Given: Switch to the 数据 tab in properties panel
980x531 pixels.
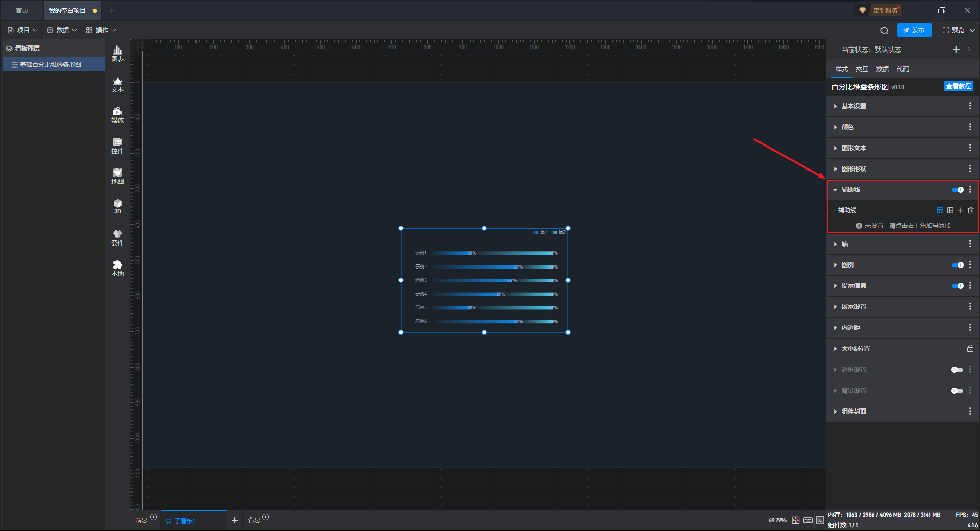Looking at the screenshot, I should 882,69.
